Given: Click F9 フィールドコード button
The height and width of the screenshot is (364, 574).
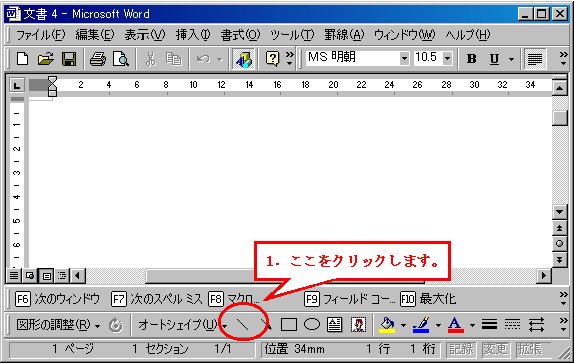Looking at the screenshot, I should coord(350,299).
